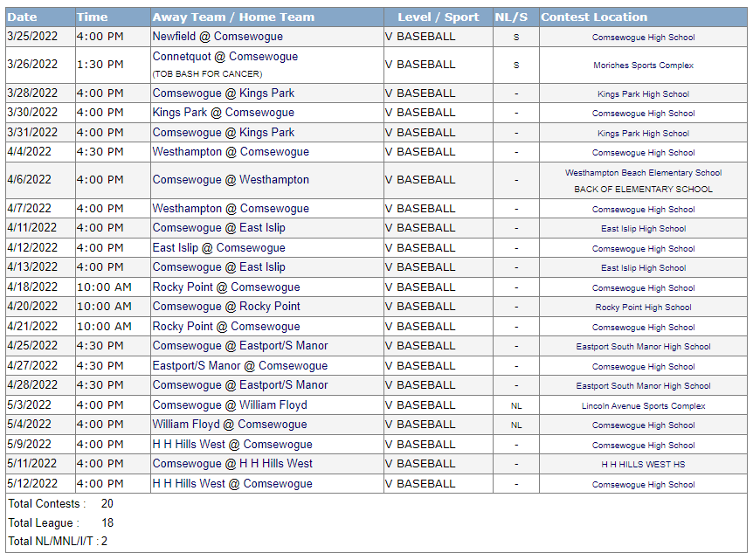
Task: Click the TOB BASH FOR CANCER note
Action: coord(207,74)
